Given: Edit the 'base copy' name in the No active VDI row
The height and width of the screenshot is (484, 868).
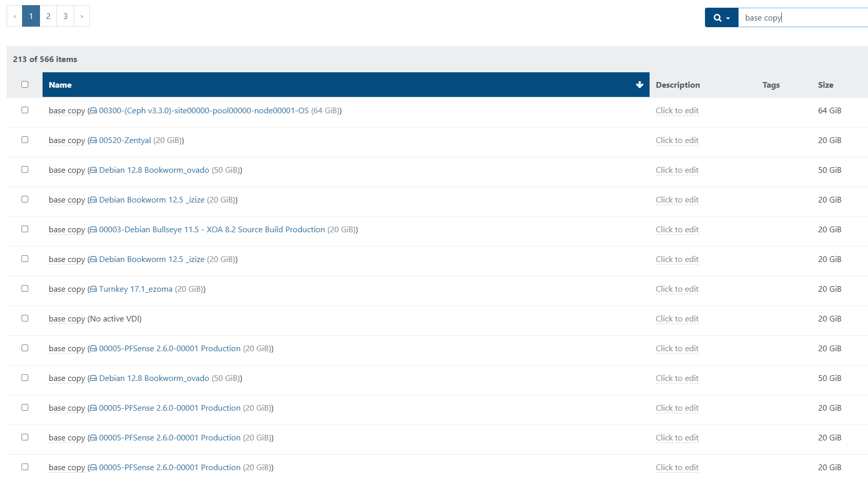Looking at the screenshot, I should pos(67,319).
